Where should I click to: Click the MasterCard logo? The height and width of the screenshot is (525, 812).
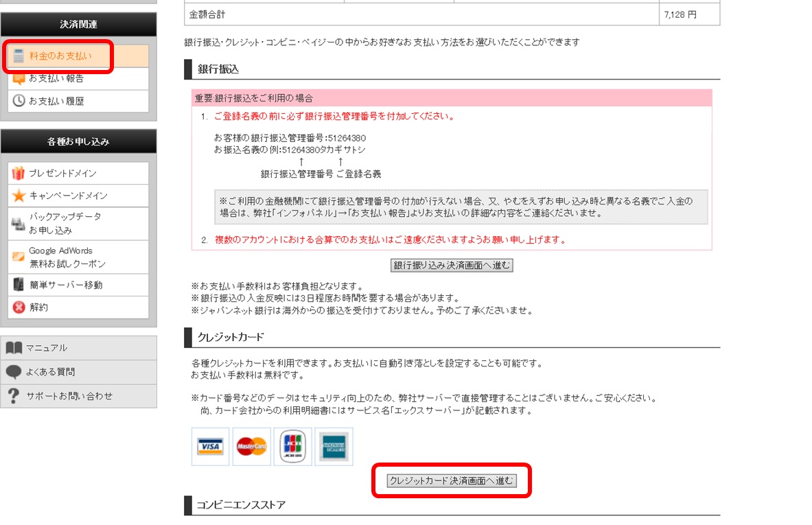pyautogui.click(x=251, y=447)
